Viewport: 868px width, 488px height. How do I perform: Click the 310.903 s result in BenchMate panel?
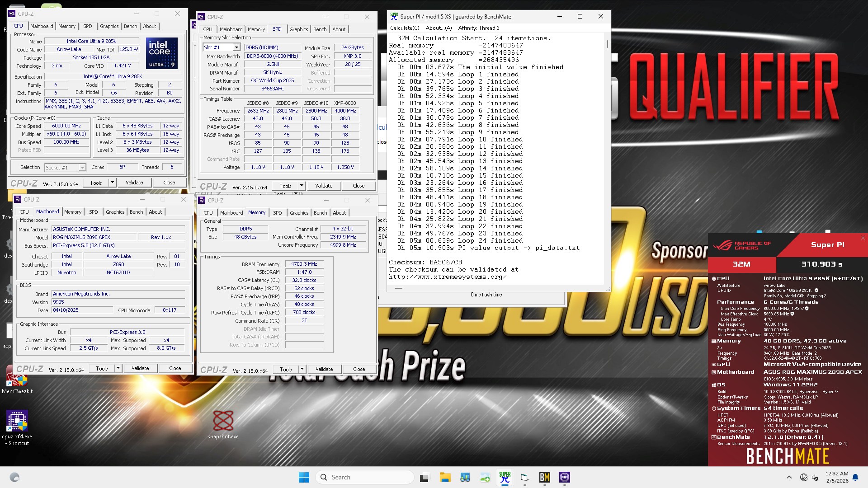point(822,264)
